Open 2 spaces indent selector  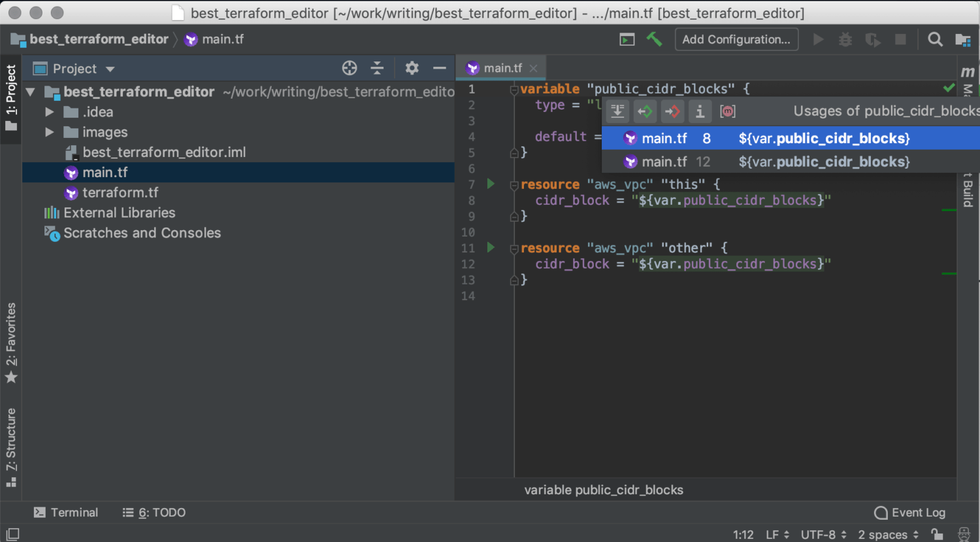click(x=889, y=534)
